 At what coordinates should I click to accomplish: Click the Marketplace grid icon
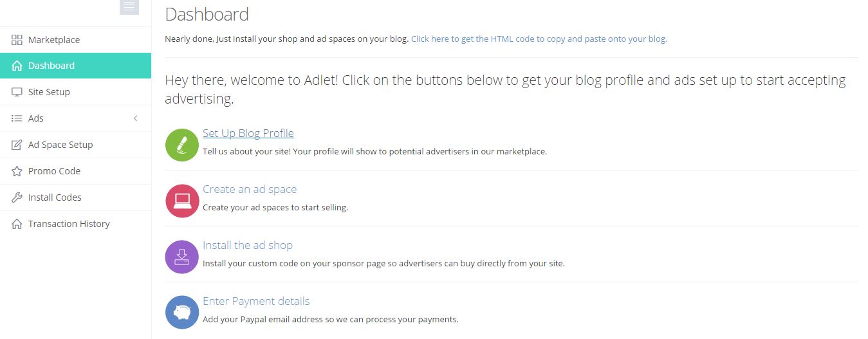pyautogui.click(x=17, y=40)
